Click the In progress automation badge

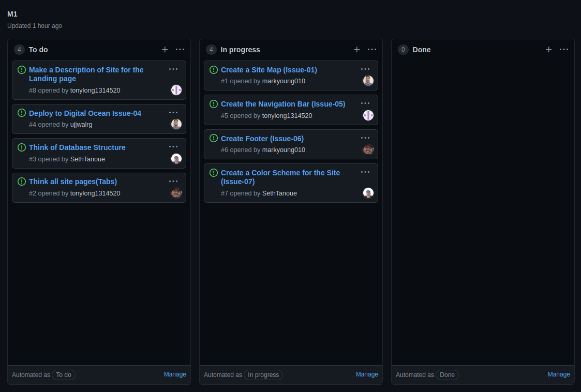tap(263, 375)
